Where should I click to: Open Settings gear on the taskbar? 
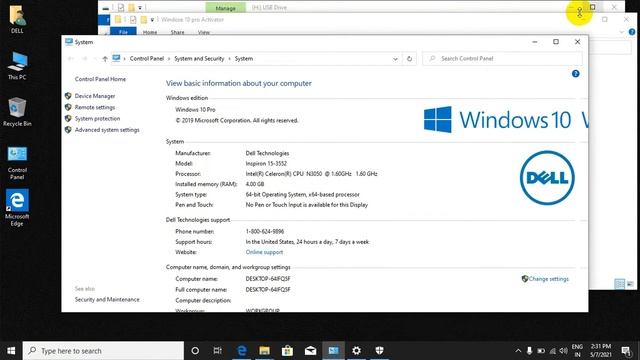click(x=356, y=351)
